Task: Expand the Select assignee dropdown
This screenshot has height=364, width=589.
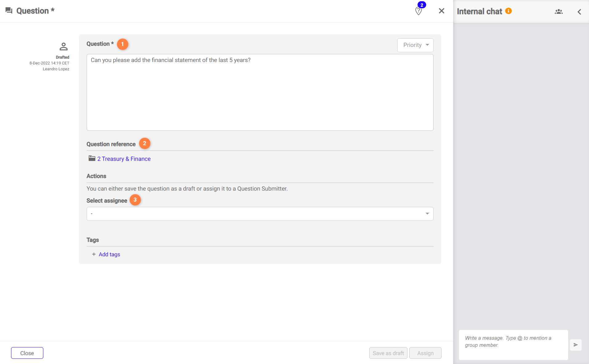Action: pyautogui.click(x=260, y=214)
